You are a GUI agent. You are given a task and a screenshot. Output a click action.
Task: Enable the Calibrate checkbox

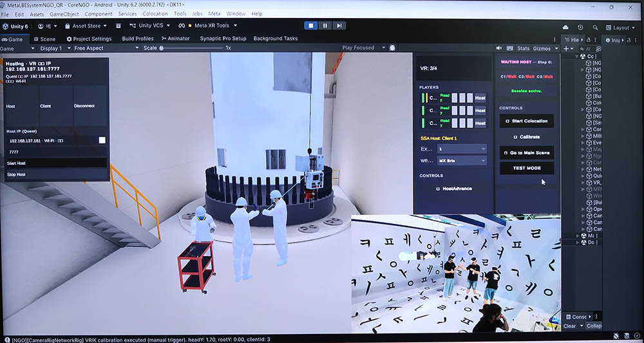click(x=515, y=137)
